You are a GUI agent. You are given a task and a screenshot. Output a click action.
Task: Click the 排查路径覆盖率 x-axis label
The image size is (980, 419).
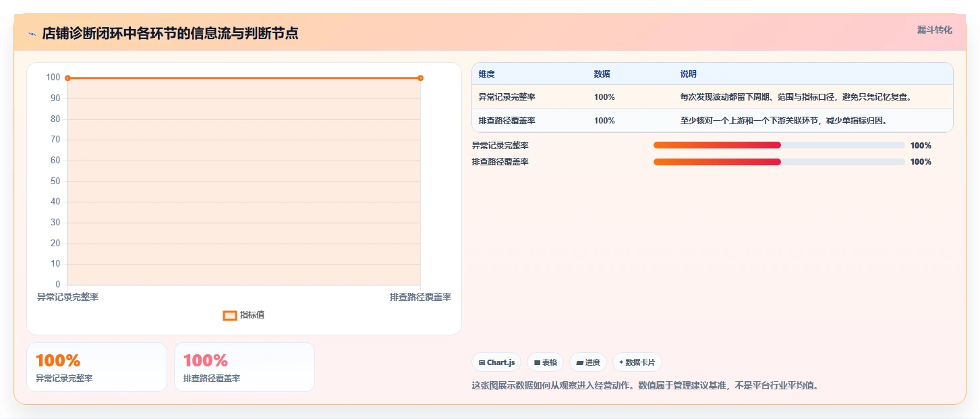[420, 298]
